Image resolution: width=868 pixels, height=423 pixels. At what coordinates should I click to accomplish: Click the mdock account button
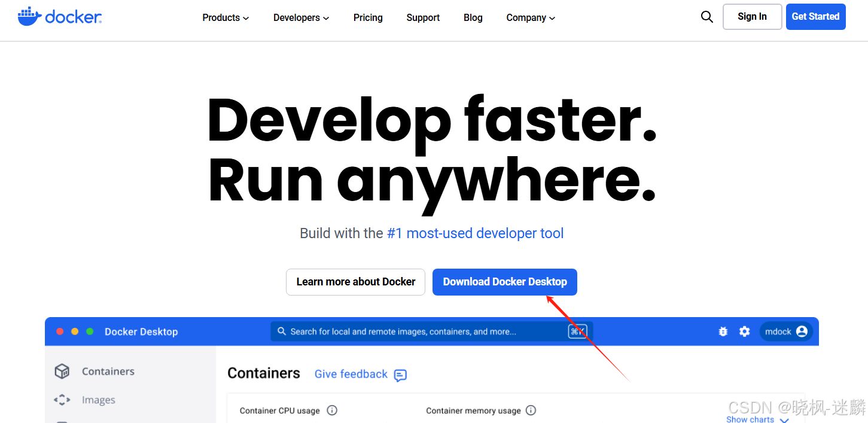(786, 331)
